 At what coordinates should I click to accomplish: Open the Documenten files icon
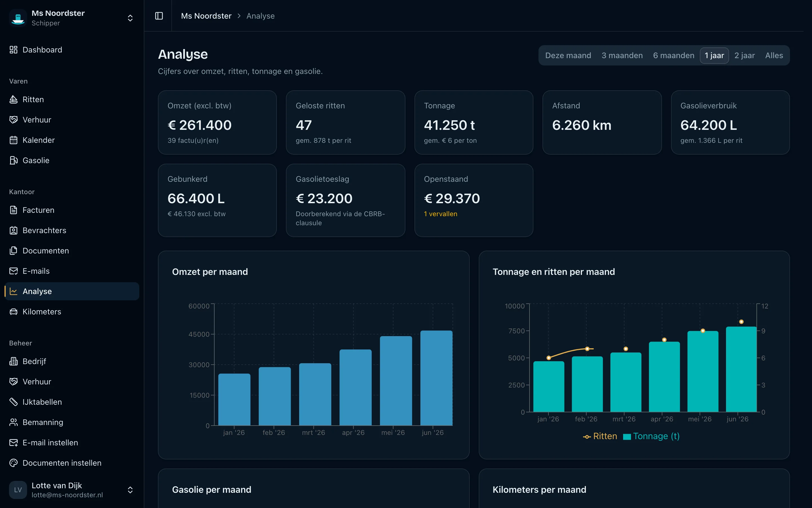[x=14, y=251]
